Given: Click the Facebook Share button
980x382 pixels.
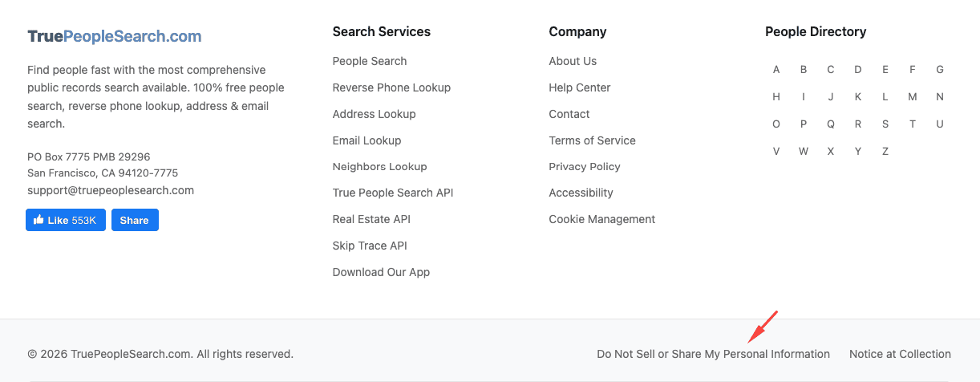Looking at the screenshot, I should point(135,220).
